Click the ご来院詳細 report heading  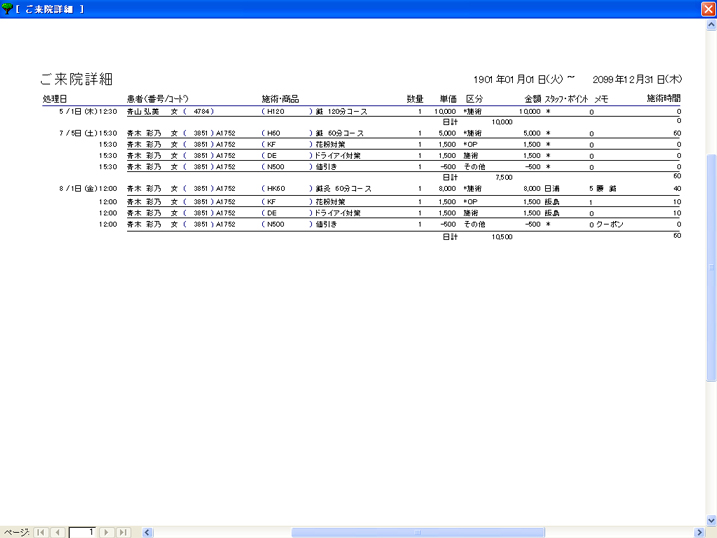[x=76, y=78]
